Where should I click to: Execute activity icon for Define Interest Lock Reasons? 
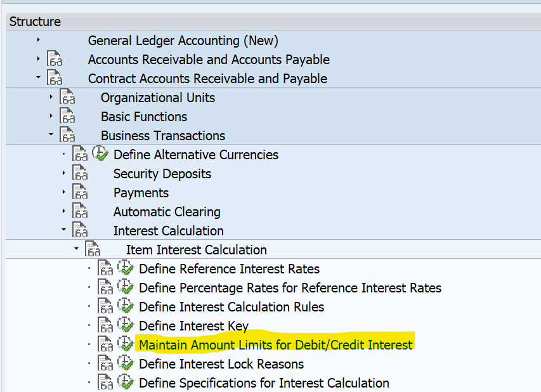point(126,362)
